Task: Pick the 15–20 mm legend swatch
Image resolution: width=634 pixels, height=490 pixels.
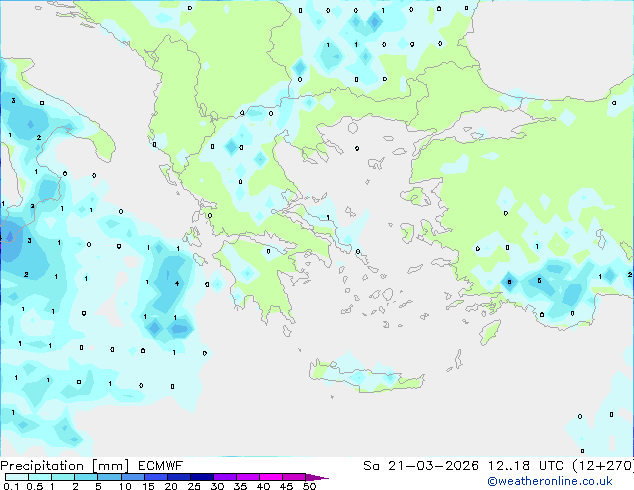Action: click(x=155, y=477)
